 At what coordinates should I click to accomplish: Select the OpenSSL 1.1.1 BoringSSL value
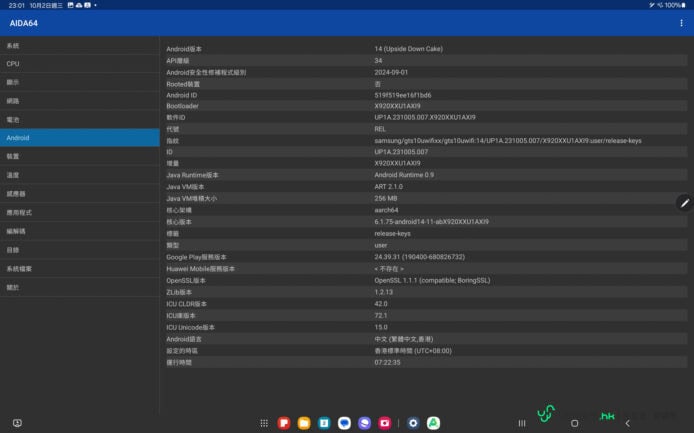tap(432, 280)
